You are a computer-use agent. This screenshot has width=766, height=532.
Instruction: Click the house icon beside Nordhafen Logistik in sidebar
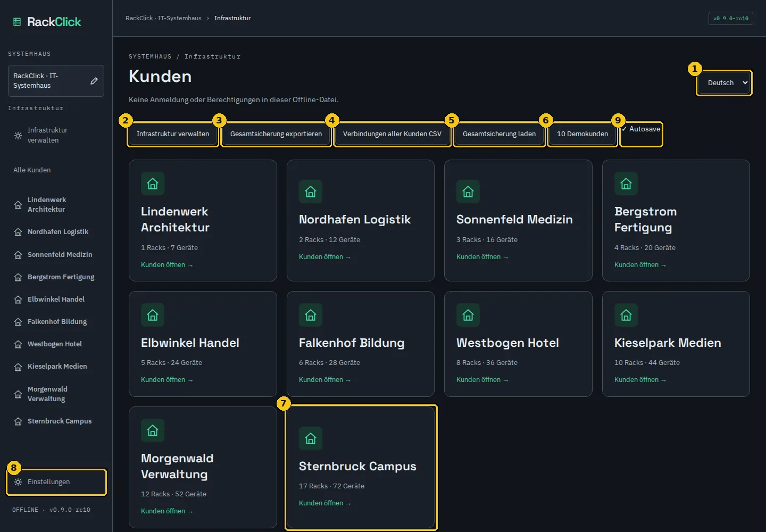click(18, 232)
